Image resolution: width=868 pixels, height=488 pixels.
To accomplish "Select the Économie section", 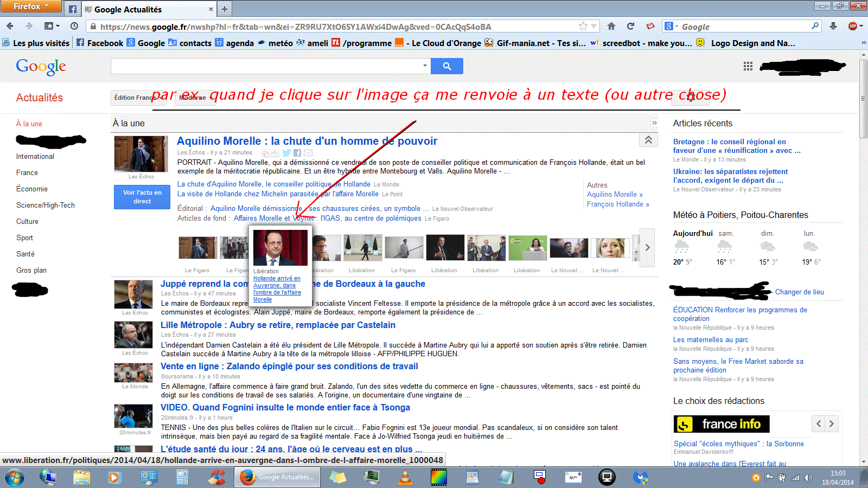I will [x=32, y=189].
